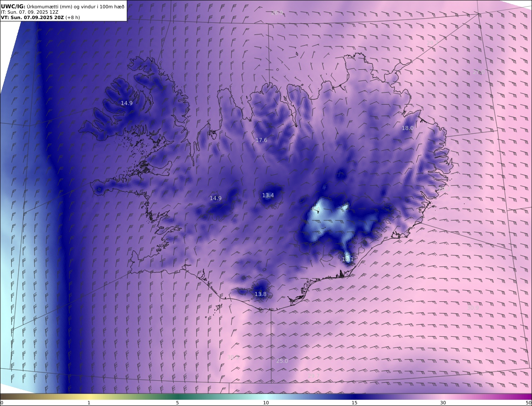The height and width of the screenshot is (406, 532).
Task: Click the colorbar tick label 15
Action: pos(355,403)
